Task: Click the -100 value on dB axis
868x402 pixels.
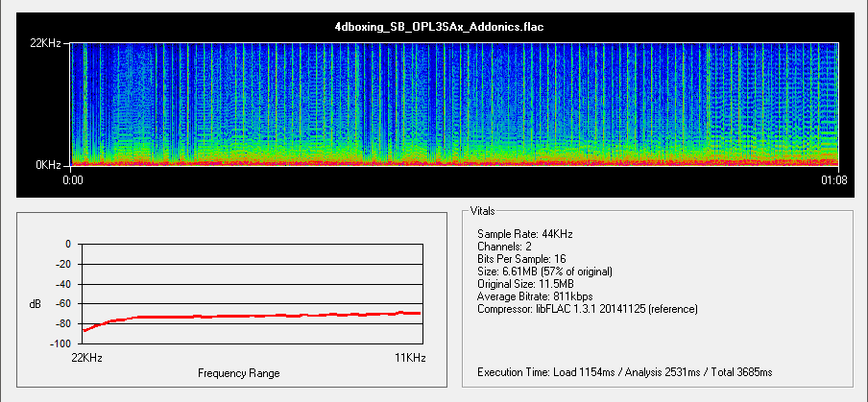Action: 60,343
